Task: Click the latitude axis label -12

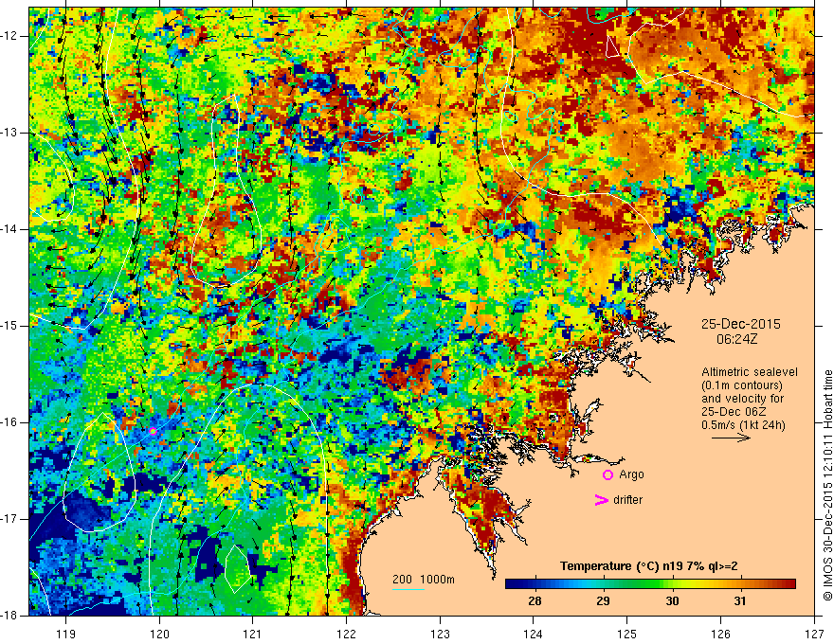Action: [9, 36]
